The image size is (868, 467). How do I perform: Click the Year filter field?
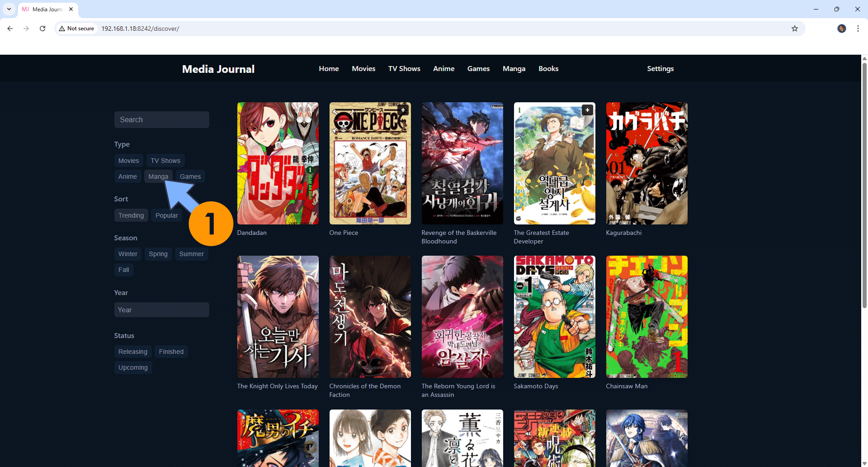click(x=161, y=310)
